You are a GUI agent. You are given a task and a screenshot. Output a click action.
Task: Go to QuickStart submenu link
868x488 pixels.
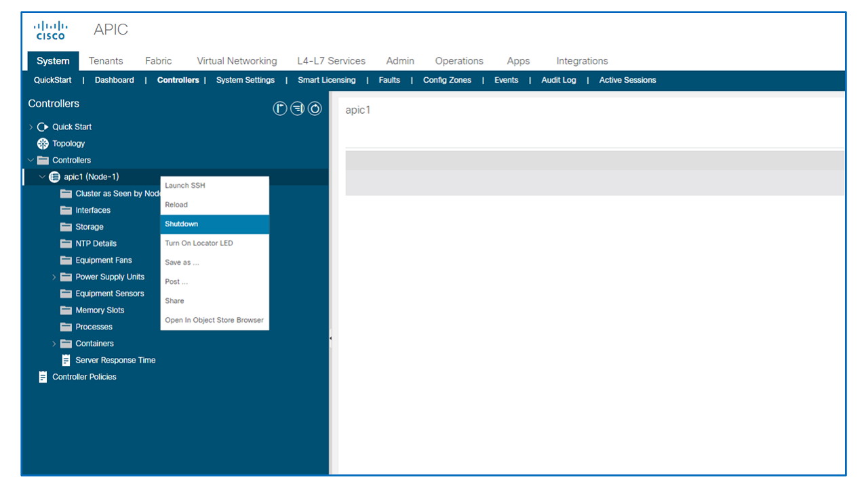[53, 80]
